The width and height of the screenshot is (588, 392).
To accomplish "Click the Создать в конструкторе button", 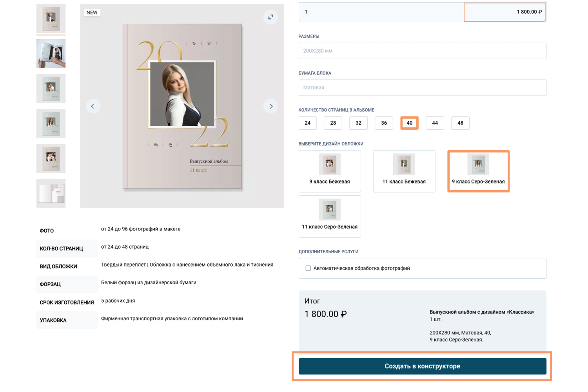I will [422, 366].
